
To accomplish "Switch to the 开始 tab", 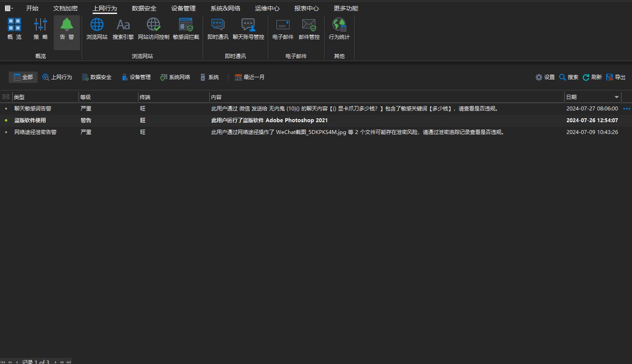I will point(32,8).
